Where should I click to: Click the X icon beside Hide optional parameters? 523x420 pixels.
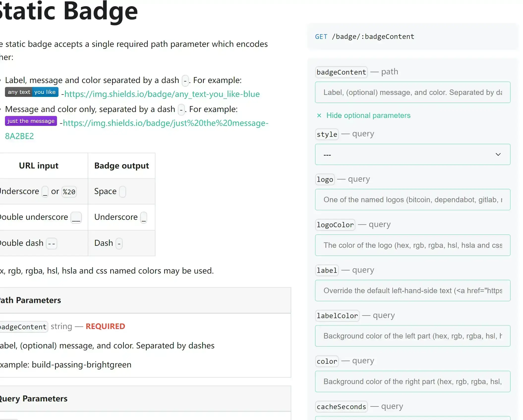[x=319, y=115]
